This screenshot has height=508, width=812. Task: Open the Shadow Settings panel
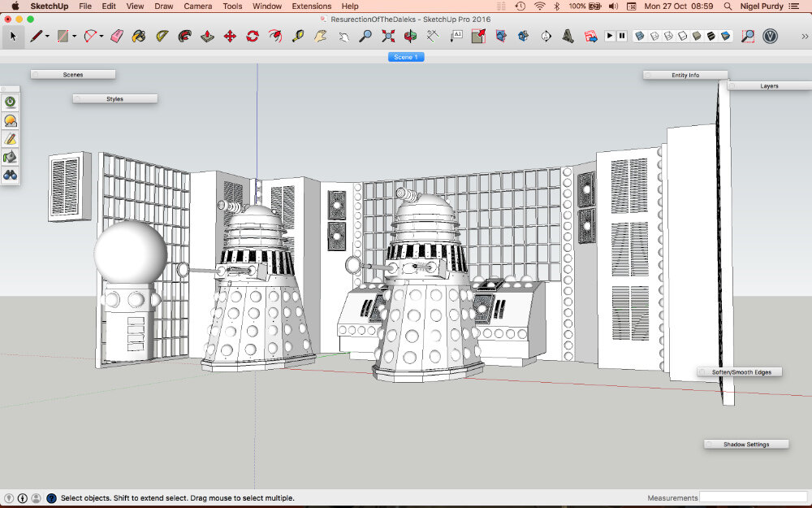pyautogui.click(x=745, y=444)
